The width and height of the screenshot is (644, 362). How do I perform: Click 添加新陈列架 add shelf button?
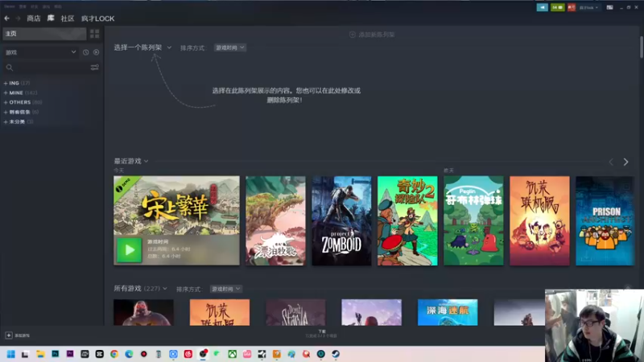coord(372,35)
